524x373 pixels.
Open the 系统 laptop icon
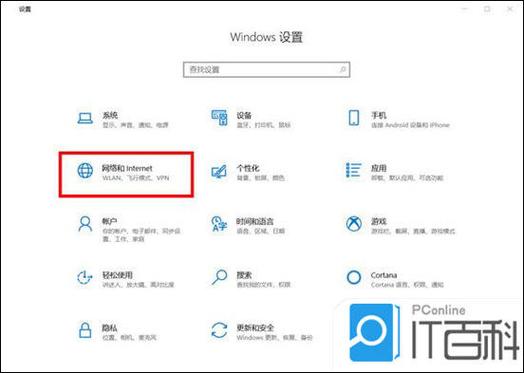[85, 118]
